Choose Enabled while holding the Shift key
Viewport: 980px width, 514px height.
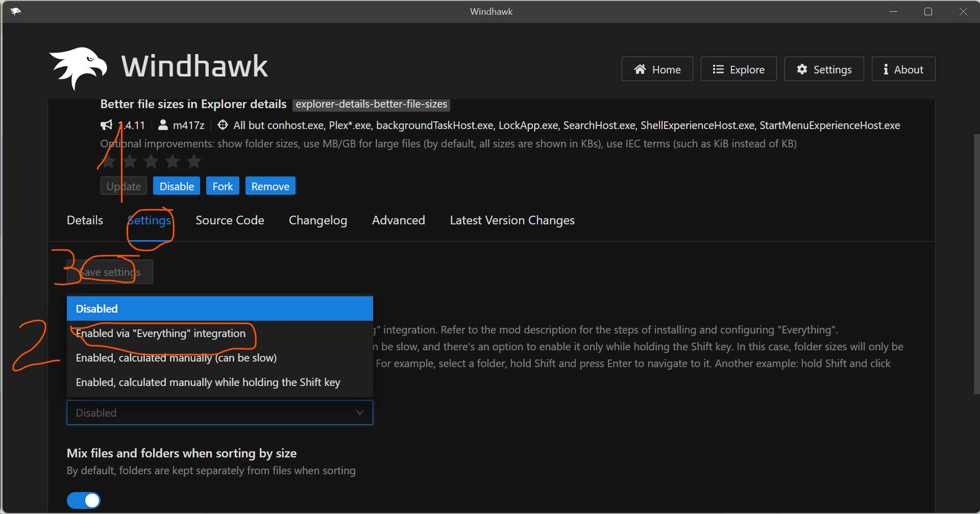pyautogui.click(x=220, y=382)
